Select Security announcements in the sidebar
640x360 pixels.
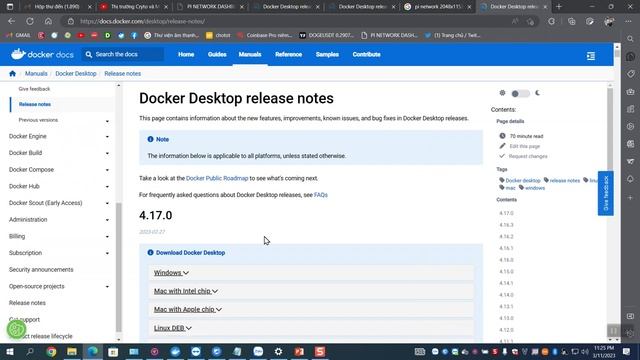[41, 270]
